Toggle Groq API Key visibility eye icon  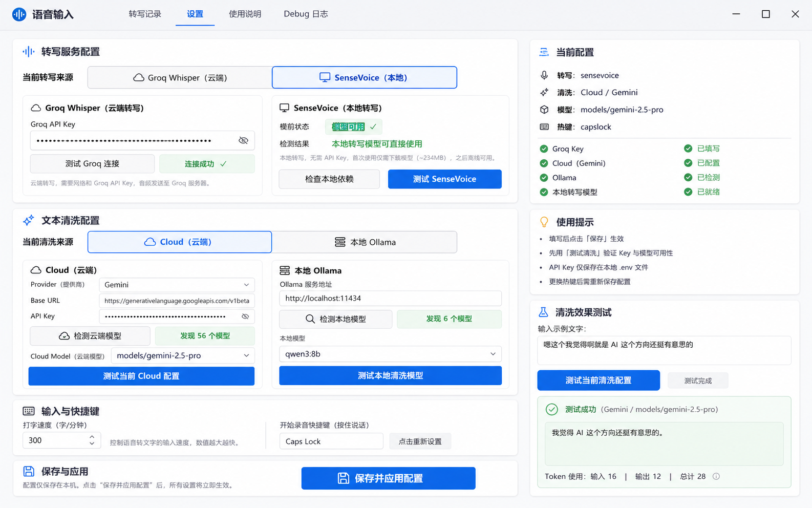(243, 140)
